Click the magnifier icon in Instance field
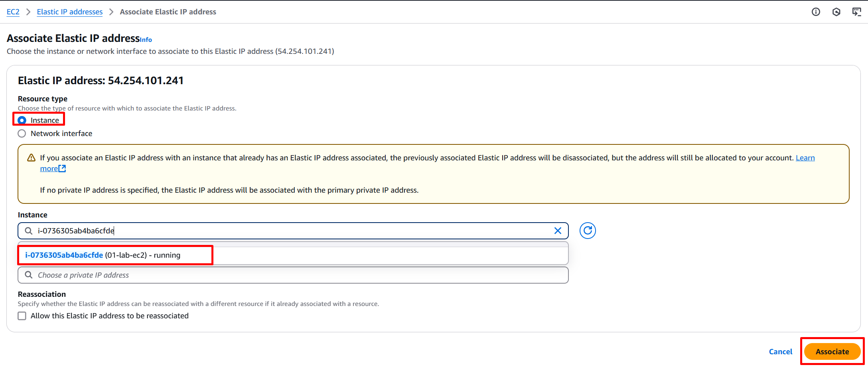 (29, 231)
